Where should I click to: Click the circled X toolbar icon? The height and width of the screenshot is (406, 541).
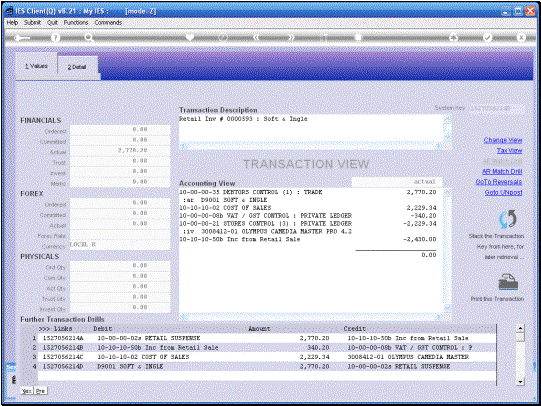[x=521, y=37]
